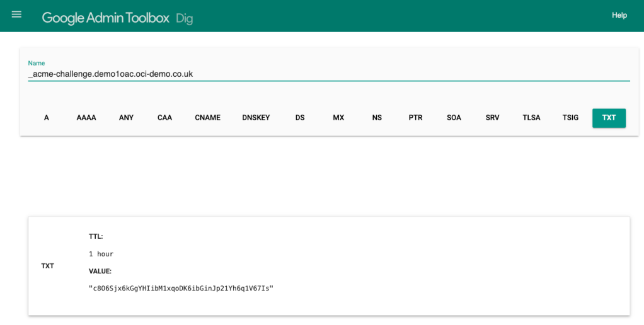
Task: Click the Name input field
Action: [x=328, y=74]
